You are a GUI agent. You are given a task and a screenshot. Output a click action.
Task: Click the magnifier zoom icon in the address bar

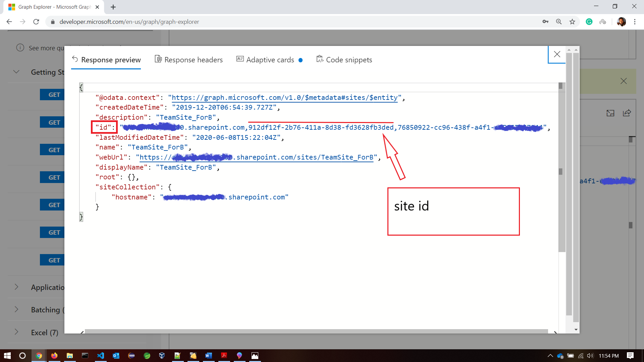(559, 21)
